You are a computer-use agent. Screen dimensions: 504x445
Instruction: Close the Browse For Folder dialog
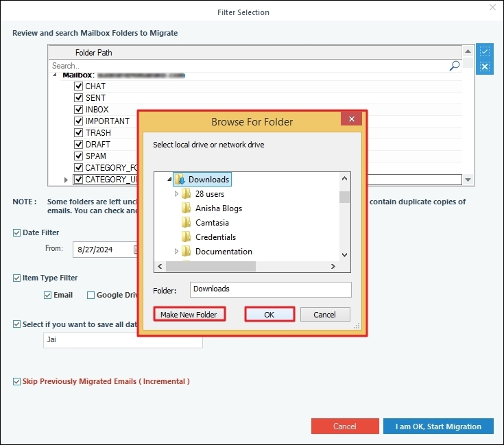click(x=352, y=119)
